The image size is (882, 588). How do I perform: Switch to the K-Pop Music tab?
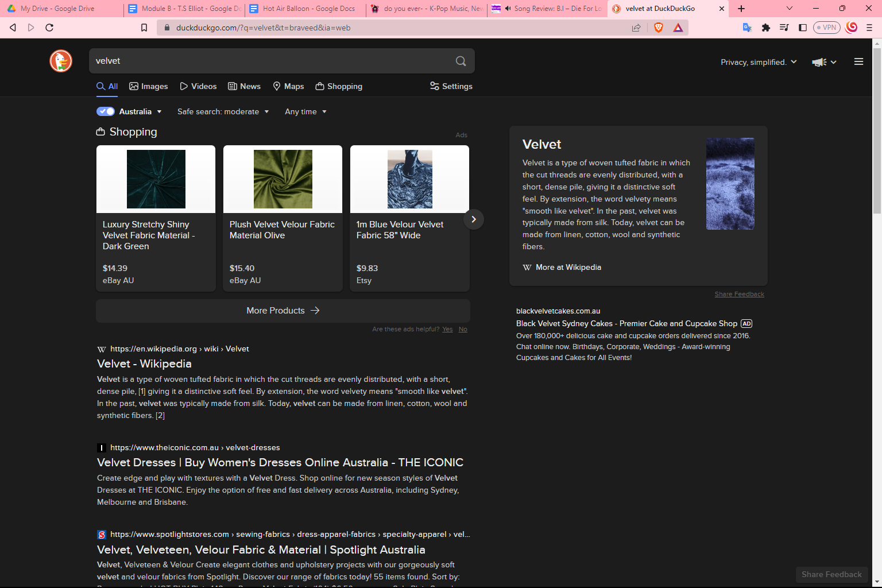pyautogui.click(x=426, y=9)
